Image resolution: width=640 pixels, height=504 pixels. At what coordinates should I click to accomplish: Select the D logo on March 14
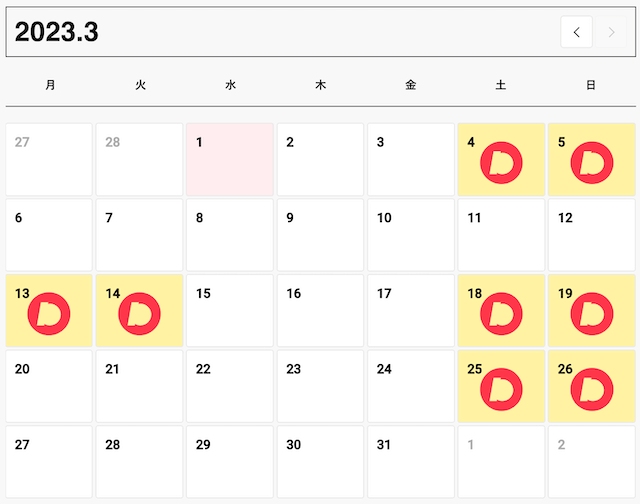tap(140, 314)
